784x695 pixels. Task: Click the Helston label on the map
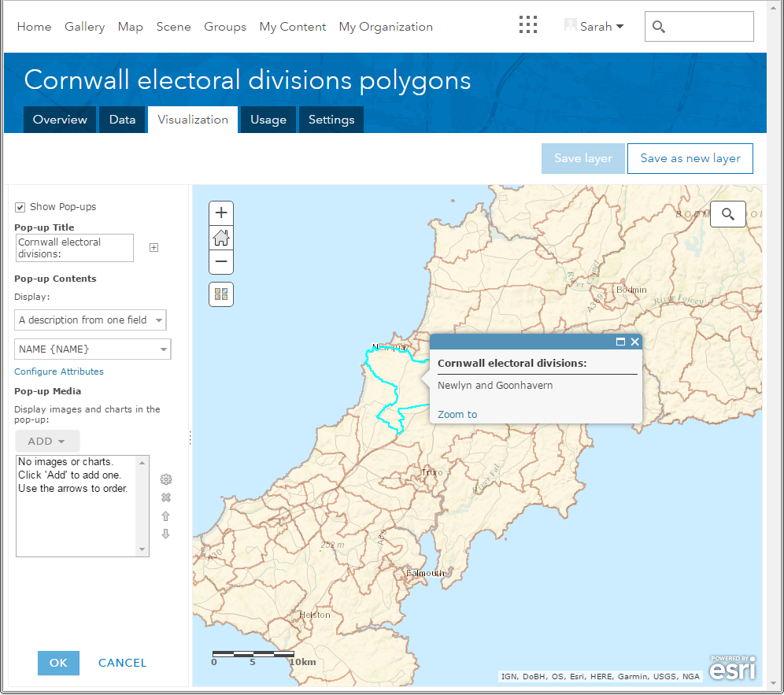point(315,615)
